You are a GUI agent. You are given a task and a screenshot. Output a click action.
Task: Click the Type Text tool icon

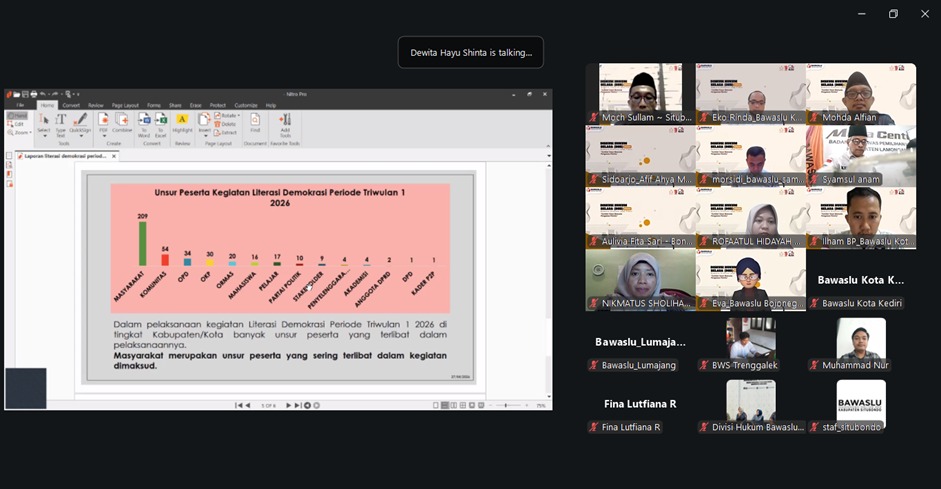pos(61,120)
